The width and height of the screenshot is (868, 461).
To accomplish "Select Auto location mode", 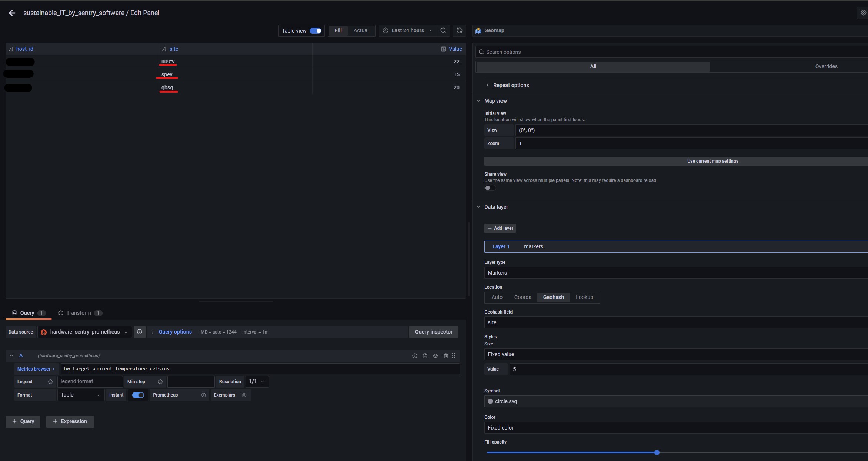I will click(x=497, y=297).
